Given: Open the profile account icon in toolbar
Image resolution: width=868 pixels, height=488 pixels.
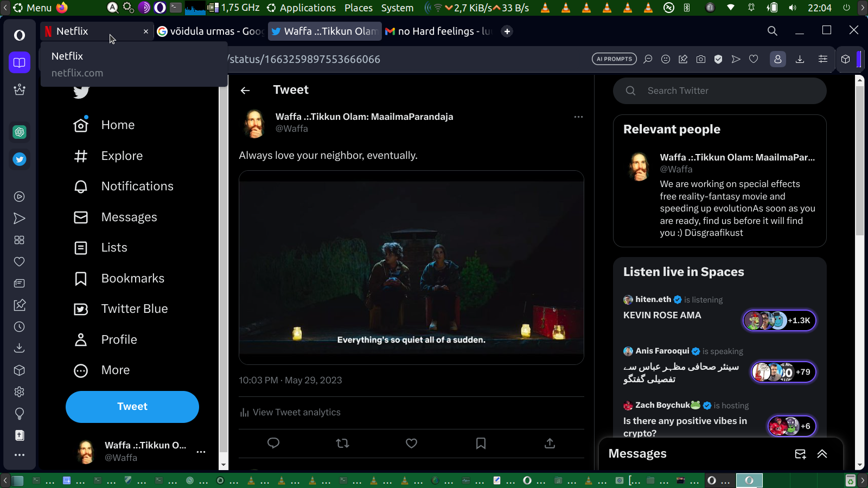Looking at the screenshot, I should 778,59.
